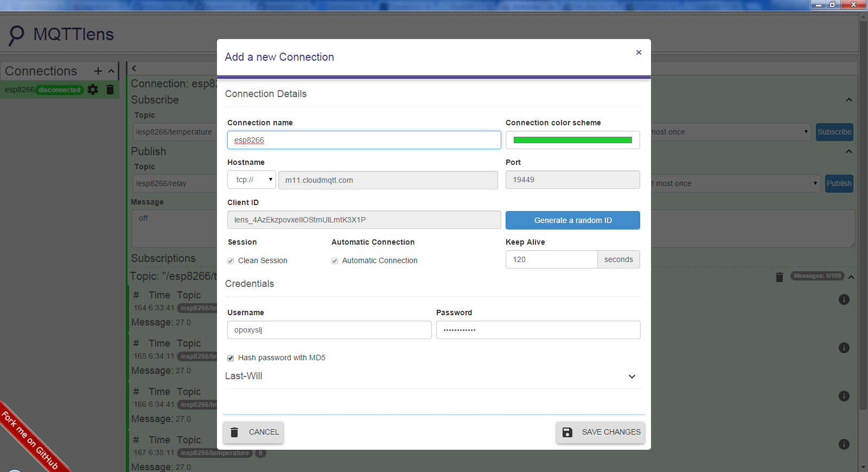Click the Hostname input field

388,180
